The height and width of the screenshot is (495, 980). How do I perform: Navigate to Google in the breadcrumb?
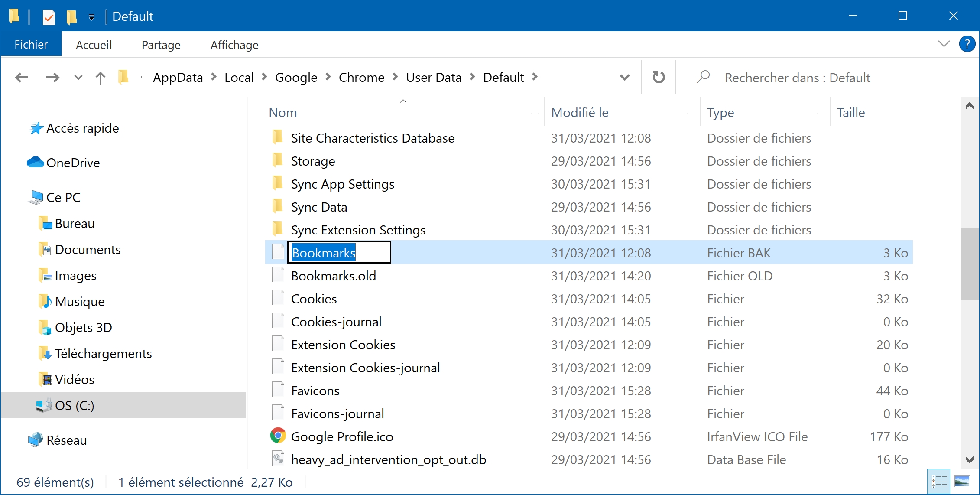[296, 78]
